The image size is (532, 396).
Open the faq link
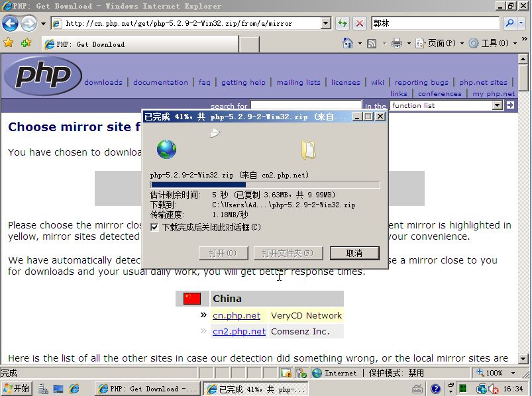pos(204,82)
